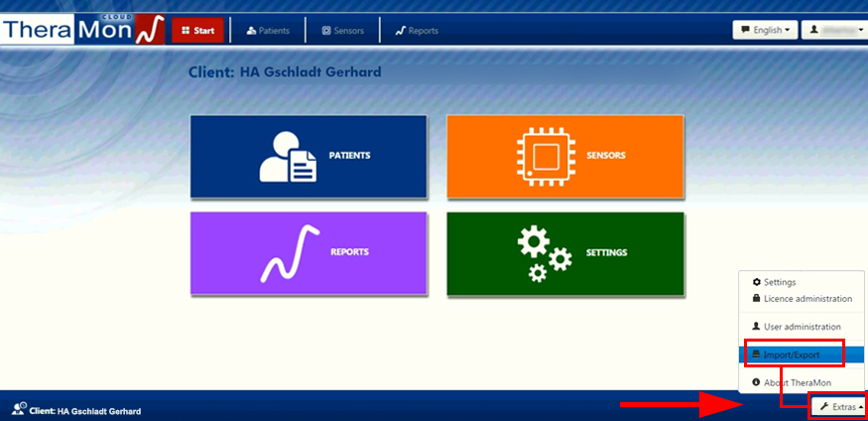Click the chip icon on Sensors tile
Screen dimensions: 868x421
(546, 157)
